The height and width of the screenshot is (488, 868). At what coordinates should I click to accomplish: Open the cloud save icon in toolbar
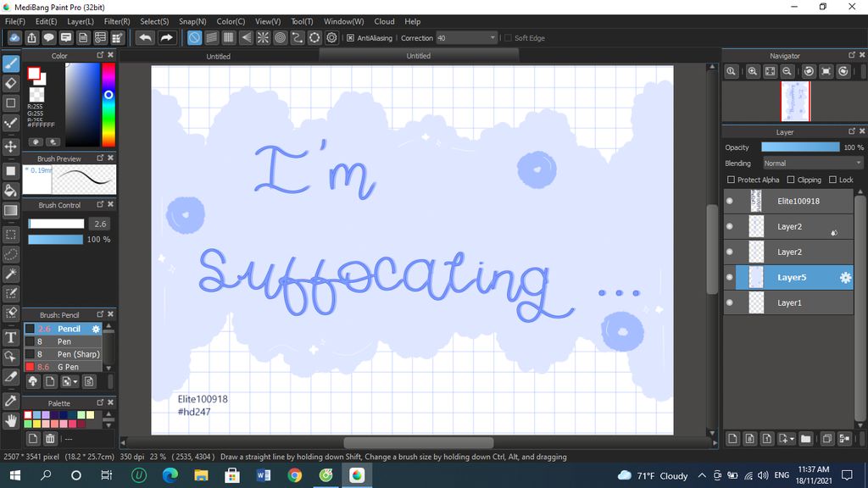(x=14, y=37)
